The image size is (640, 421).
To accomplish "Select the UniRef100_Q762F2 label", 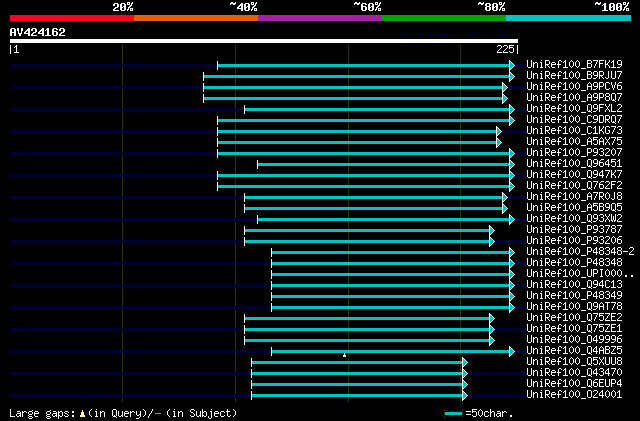I will click(574, 185).
